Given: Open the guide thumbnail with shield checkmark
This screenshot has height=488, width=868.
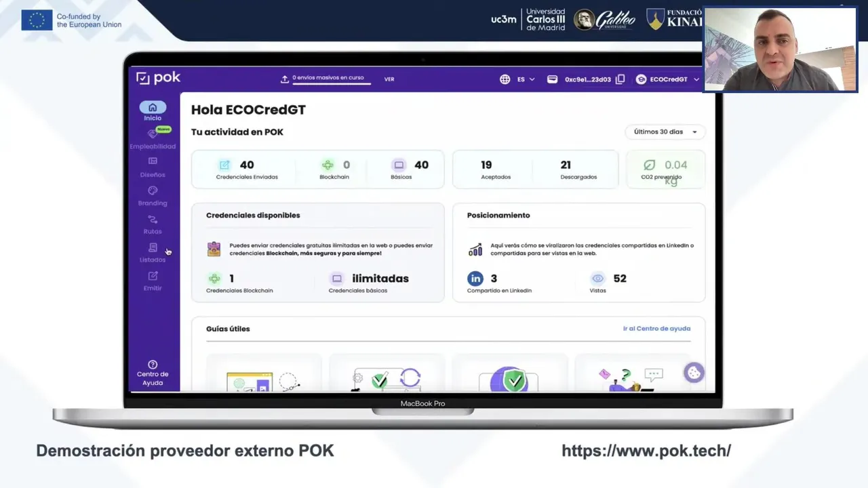Looking at the screenshot, I should point(509,373).
